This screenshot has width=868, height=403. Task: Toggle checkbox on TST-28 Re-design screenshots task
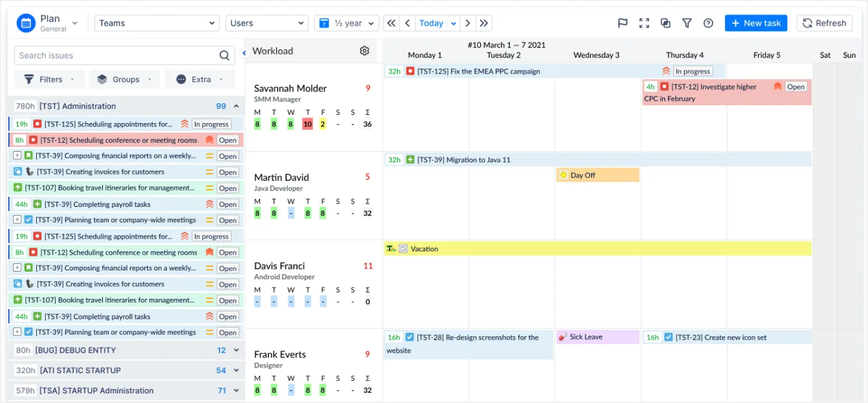[x=410, y=338]
